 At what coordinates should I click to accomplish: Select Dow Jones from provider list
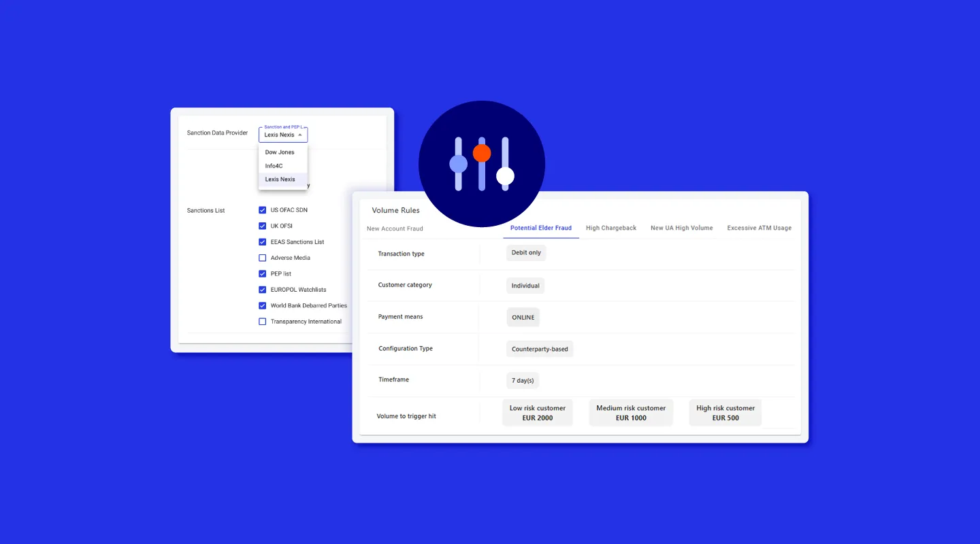280,152
